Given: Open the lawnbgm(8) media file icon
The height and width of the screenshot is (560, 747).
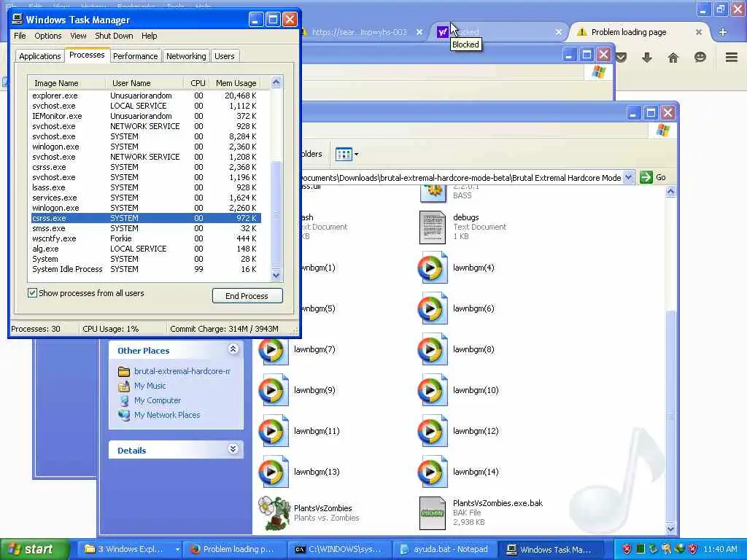Looking at the screenshot, I should 432,349.
